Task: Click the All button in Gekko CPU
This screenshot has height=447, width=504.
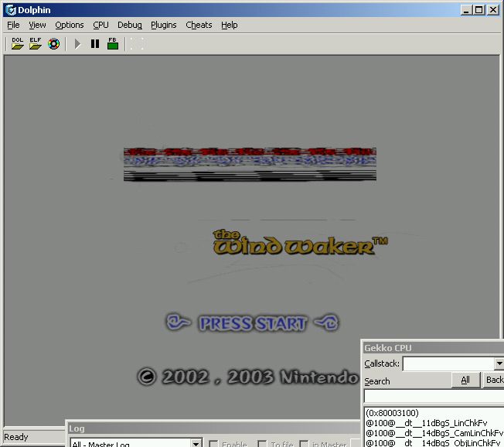Action: (x=465, y=380)
